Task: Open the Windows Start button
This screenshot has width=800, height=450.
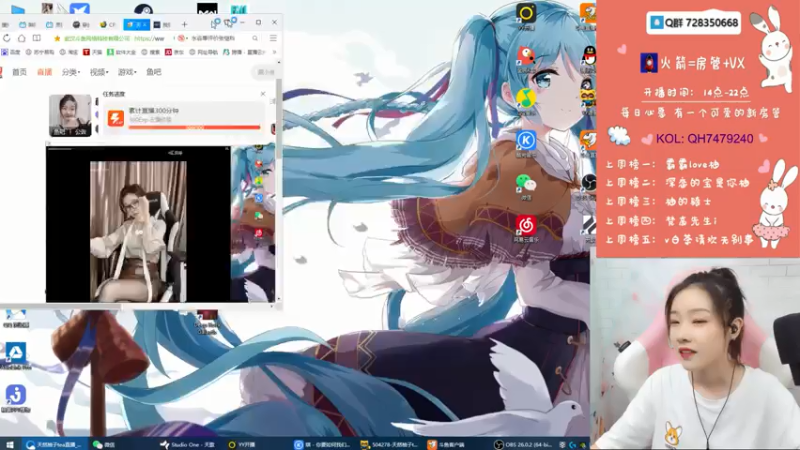Action: pos(9,444)
